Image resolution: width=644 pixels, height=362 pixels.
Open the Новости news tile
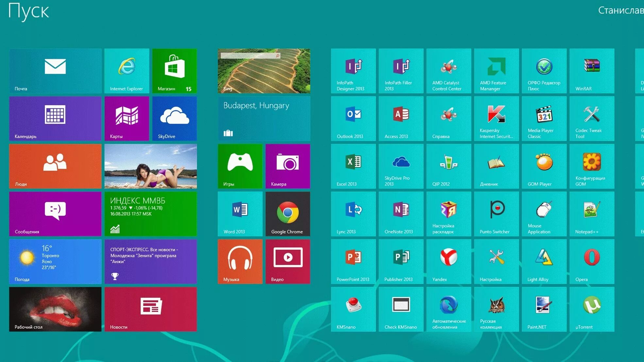pos(151,309)
